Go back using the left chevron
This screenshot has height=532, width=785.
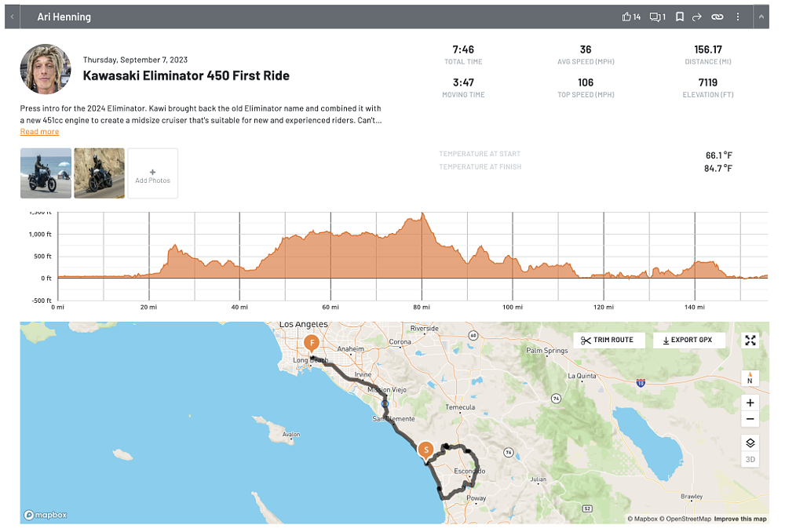[x=12, y=16]
